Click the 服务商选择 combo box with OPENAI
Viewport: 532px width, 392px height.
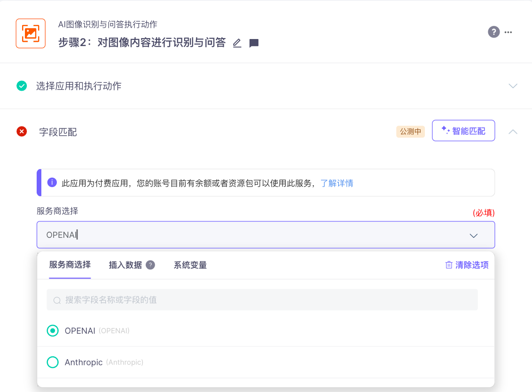[266, 235]
